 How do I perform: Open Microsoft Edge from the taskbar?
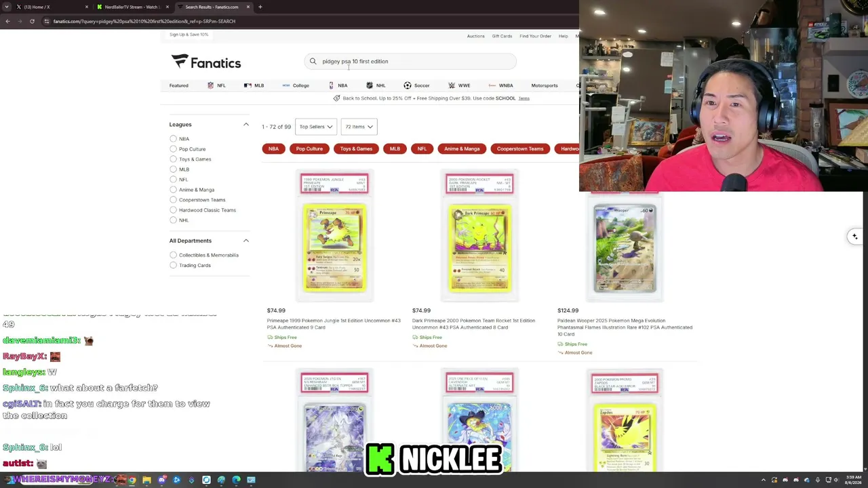236,480
